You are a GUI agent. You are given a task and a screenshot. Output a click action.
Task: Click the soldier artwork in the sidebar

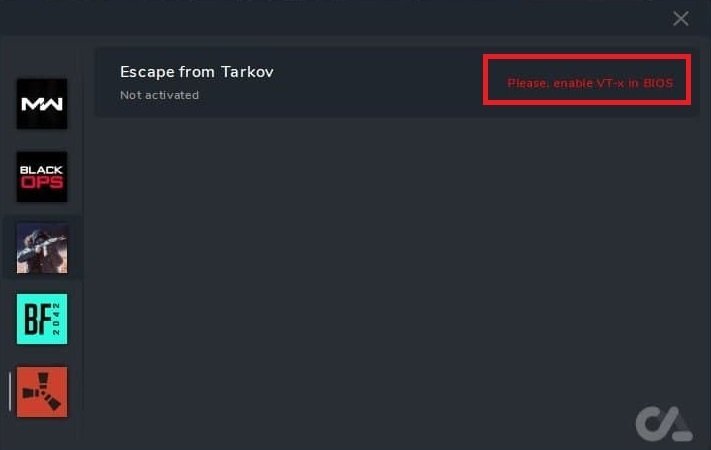click(x=42, y=248)
